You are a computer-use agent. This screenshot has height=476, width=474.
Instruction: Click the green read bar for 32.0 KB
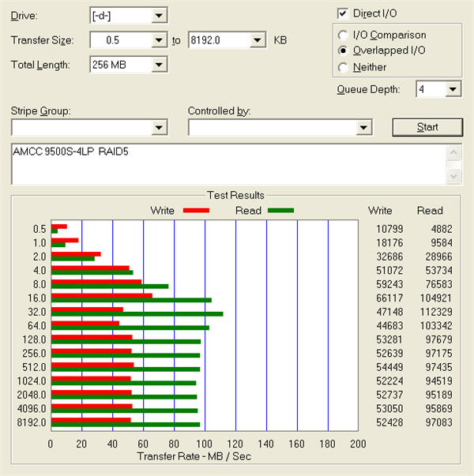tap(137, 314)
